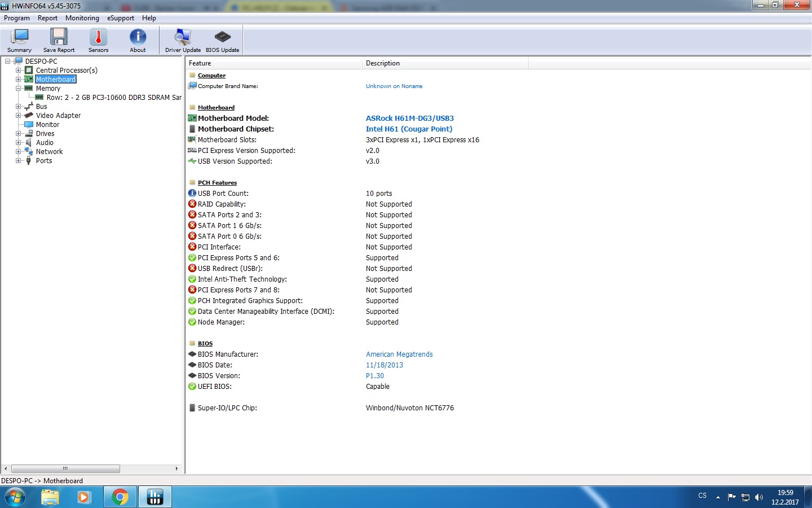The image size is (812, 508).
Task: Click the Save Report floppy icon
Action: pos(59,40)
